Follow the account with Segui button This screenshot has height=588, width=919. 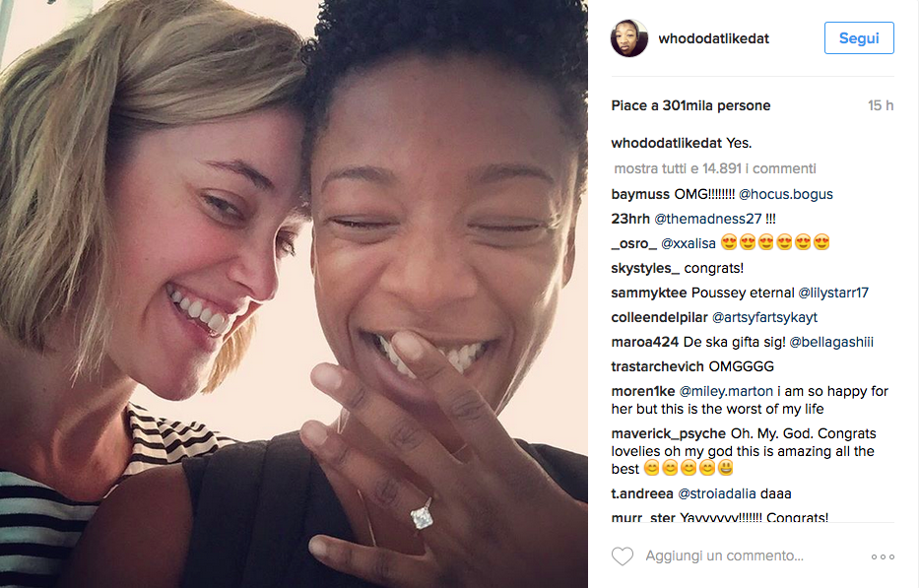859,38
